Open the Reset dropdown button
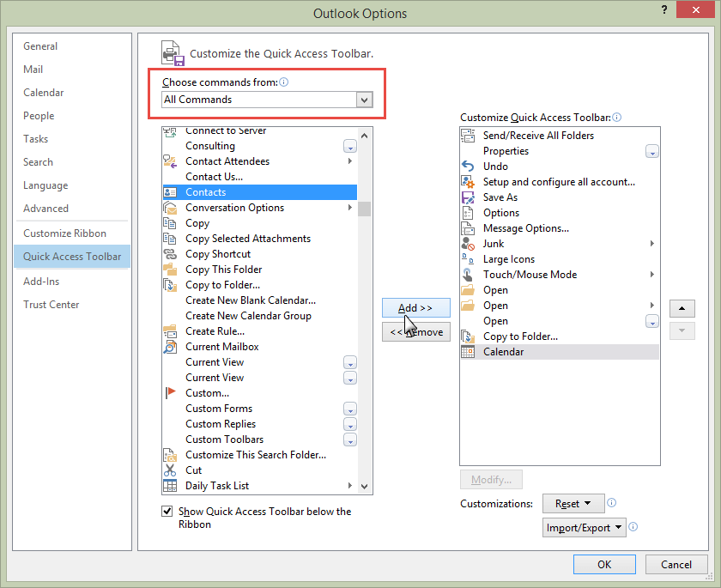 573,504
